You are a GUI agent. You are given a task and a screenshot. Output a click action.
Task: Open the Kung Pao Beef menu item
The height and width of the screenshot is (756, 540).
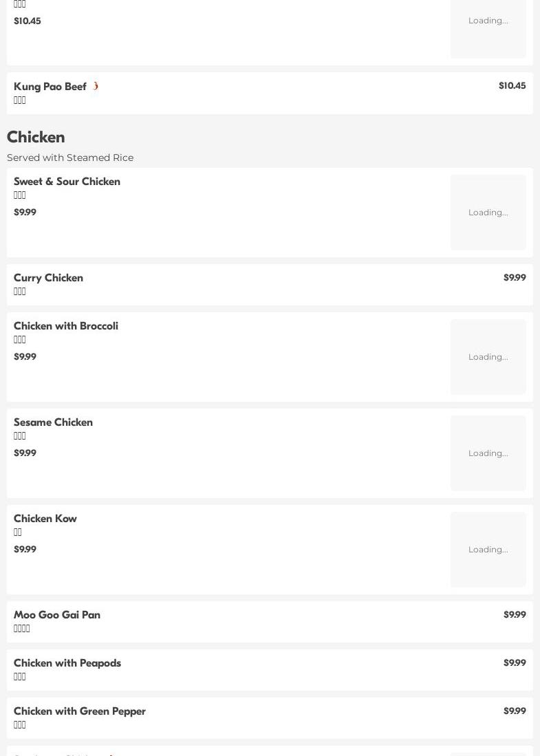(270, 93)
